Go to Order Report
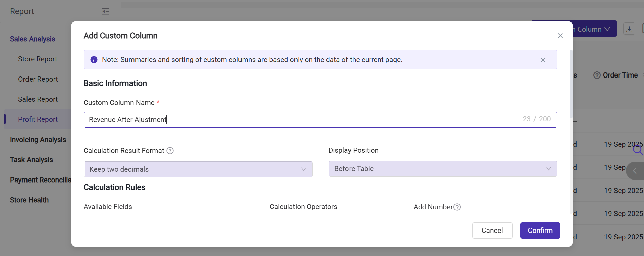Image resolution: width=644 pixels, height=256 pixels. point(38,79)
